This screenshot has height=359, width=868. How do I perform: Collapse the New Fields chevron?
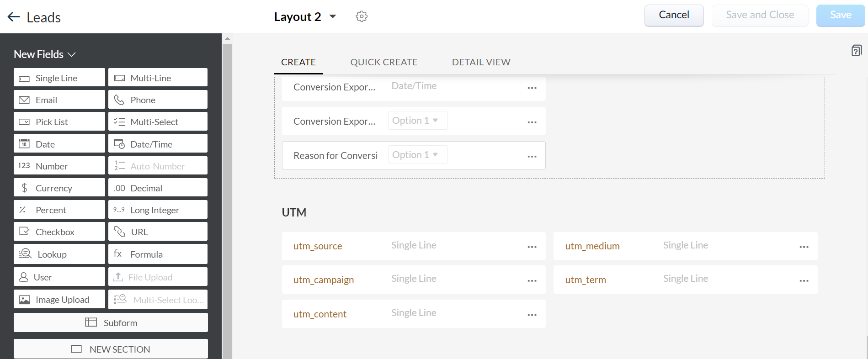(x=72, y=55)
